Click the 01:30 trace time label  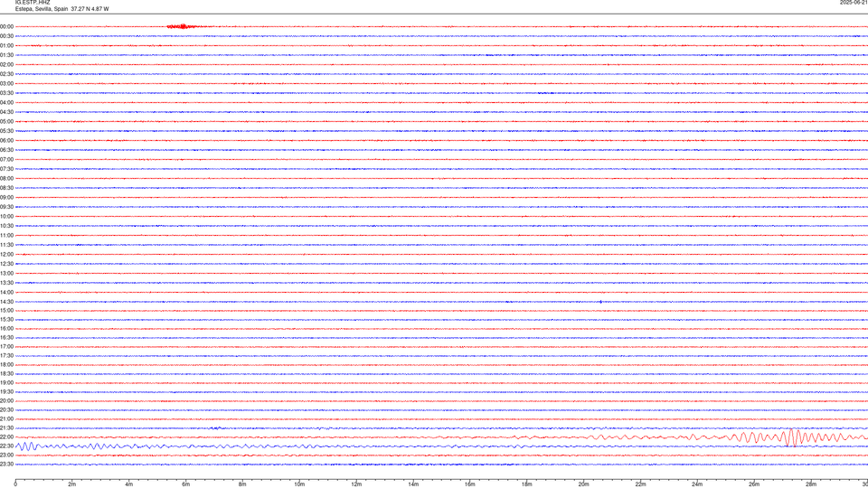(6, 55)
